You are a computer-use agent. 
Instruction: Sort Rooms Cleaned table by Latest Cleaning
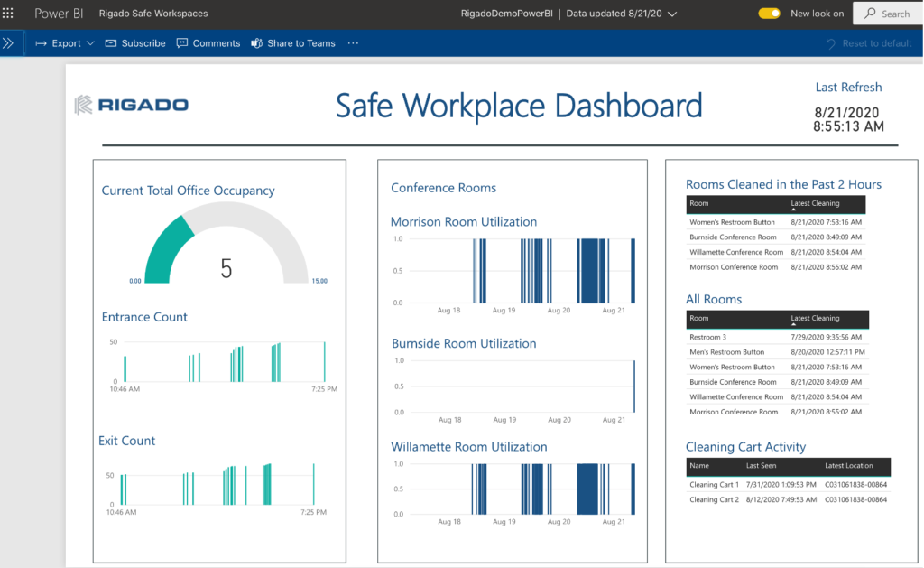click(x=815, y=203)
